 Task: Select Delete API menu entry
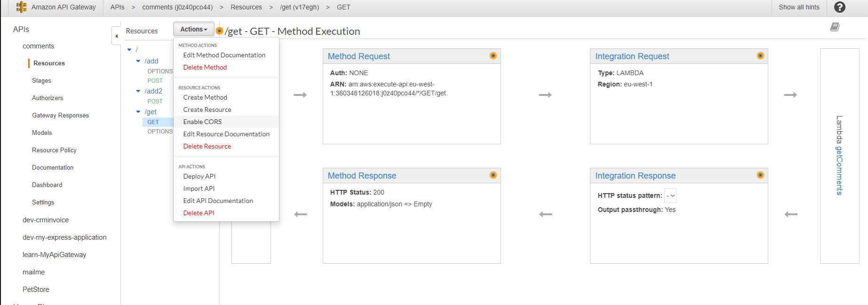coord(226,213)
